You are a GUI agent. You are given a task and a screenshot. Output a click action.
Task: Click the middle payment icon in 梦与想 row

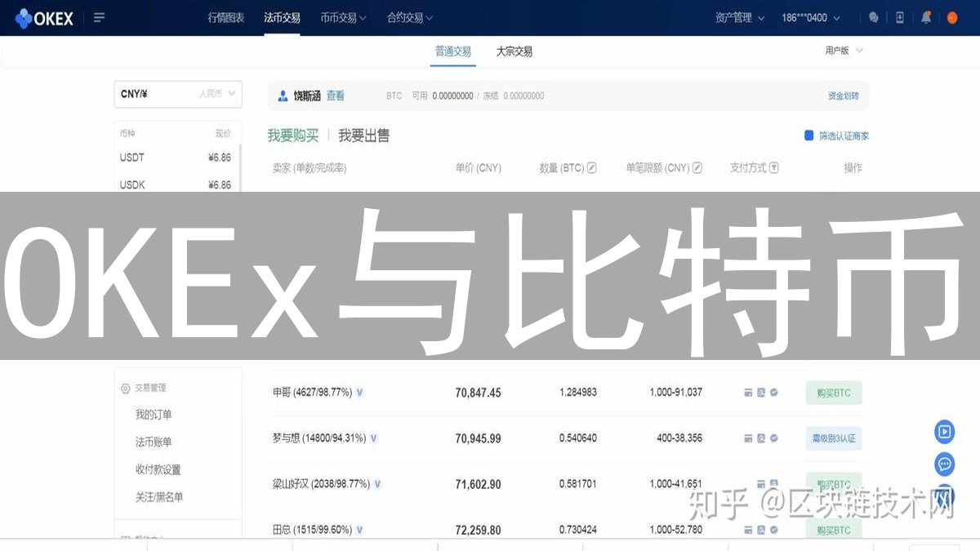[761, 438]
